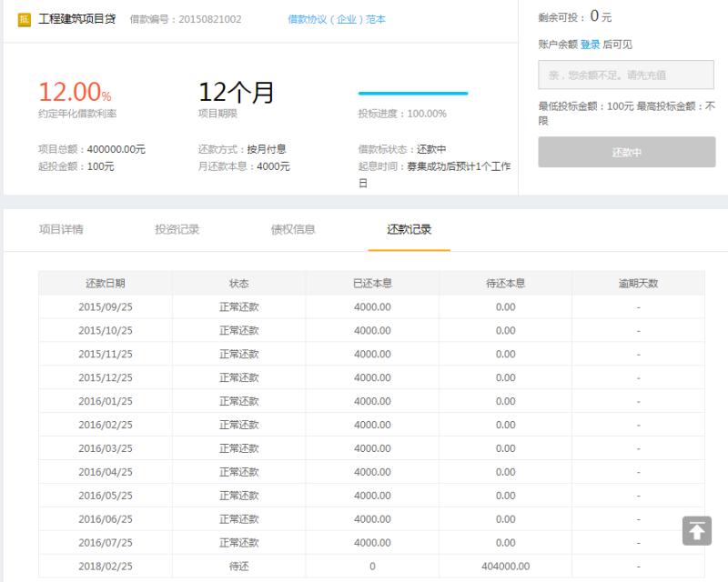The width and height of the screenshot is (728, 582).
Task: Click the 起投金额:100元 text
Action: [76, 166]
